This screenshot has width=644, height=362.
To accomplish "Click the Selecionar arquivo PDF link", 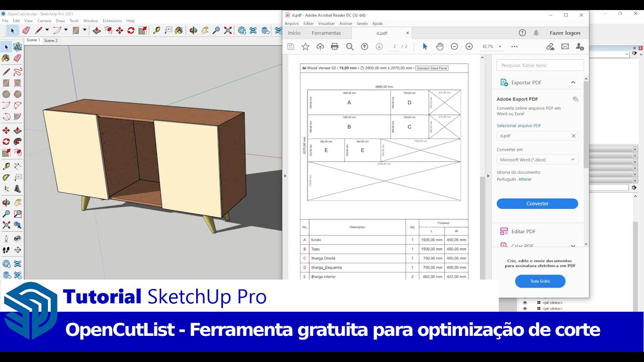I will tap(519, 126).
